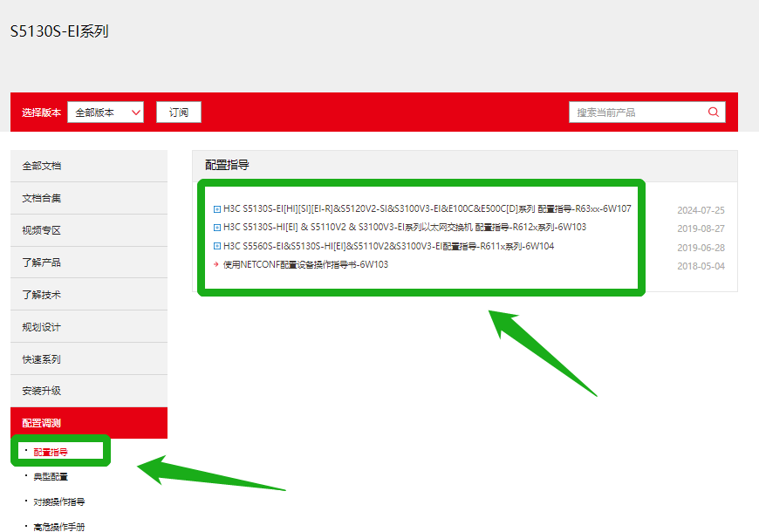759x532 pixels.
Task: Open the R612x系列-6W103 配置指导 link
Action: (x=405, y=227)
